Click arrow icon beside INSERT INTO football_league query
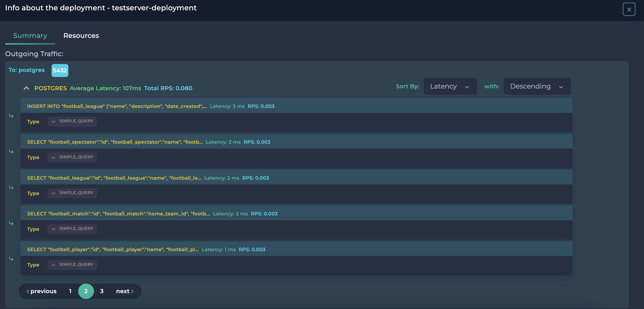 pyautogui.click(x=11, y=116)
